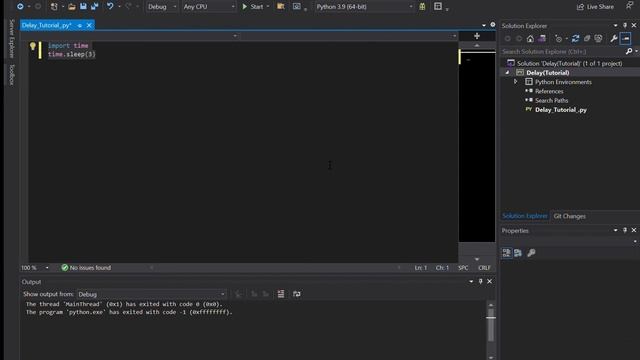The image size is (640, 360).
Task: Click the switch views icon in Solution Explorer
Action: (542, 39)
